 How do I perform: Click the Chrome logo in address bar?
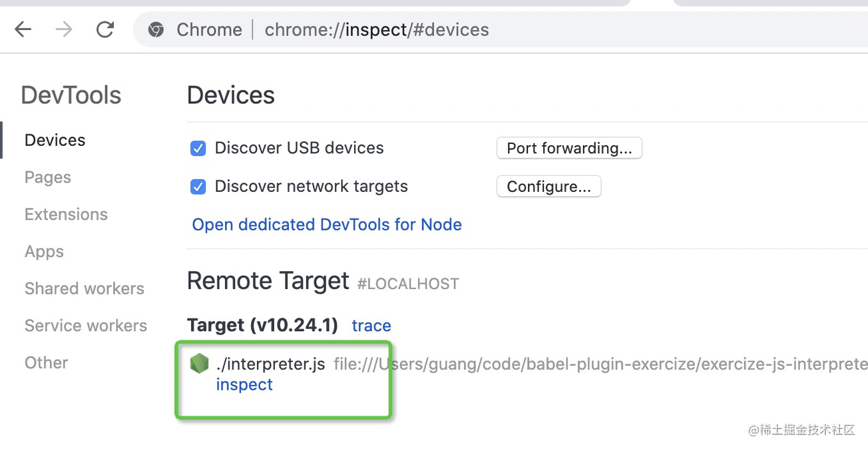point(156,29)
